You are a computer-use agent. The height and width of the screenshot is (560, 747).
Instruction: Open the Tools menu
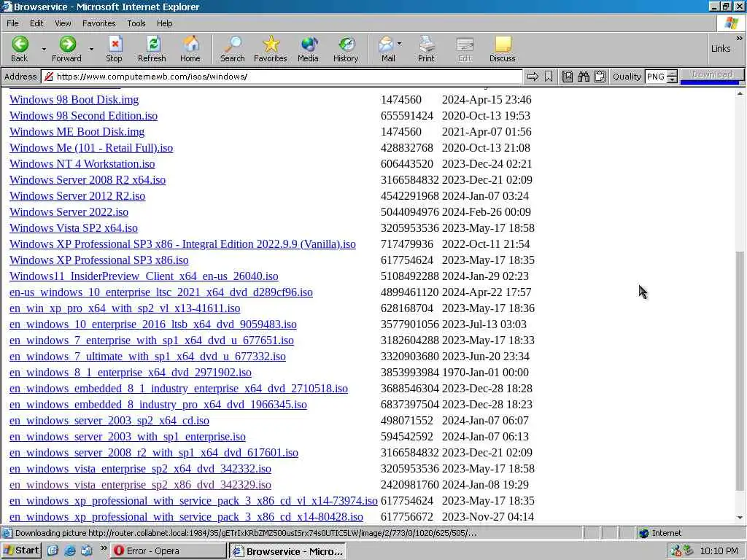[136, 23]
